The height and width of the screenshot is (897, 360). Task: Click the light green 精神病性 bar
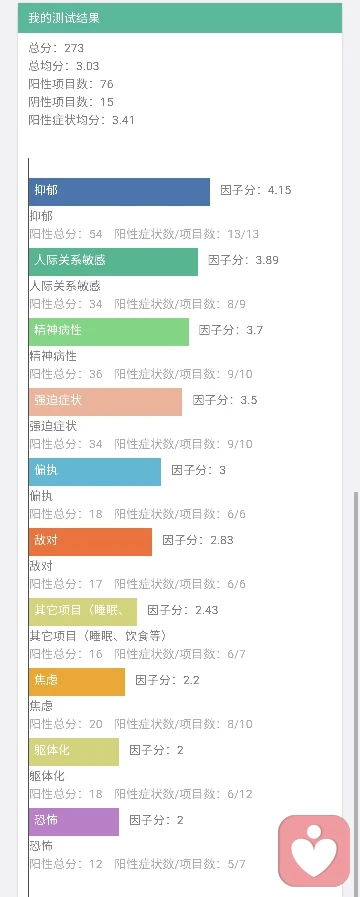click(x=109, y=332)
